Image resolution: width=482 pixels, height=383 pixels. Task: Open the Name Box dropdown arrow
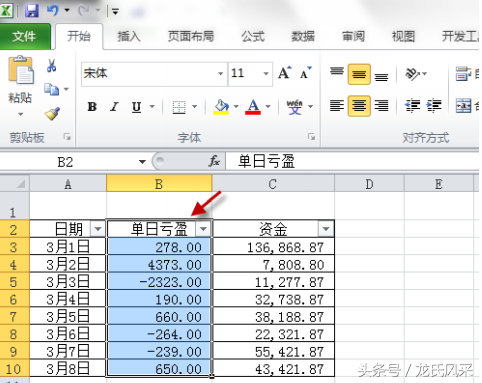tap(142, 162)
